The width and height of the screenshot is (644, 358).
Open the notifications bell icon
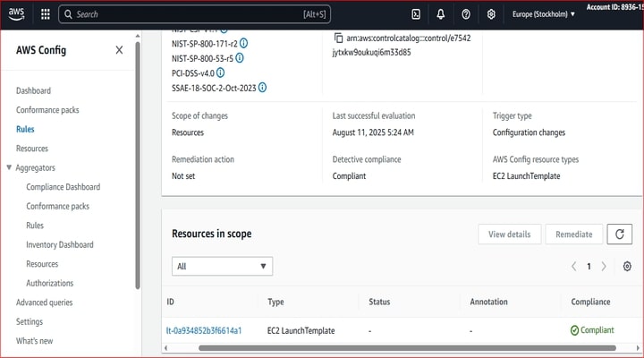point(440,14)
